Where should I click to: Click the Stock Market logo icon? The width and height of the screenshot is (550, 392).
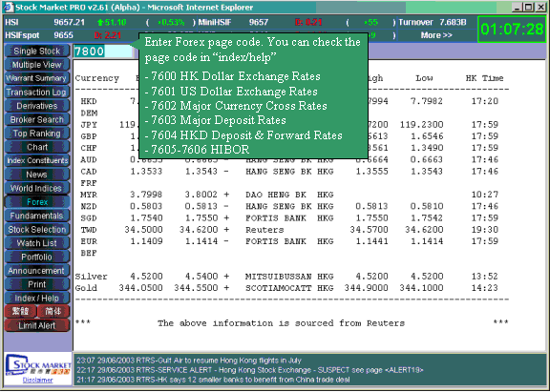pos(38,365)
